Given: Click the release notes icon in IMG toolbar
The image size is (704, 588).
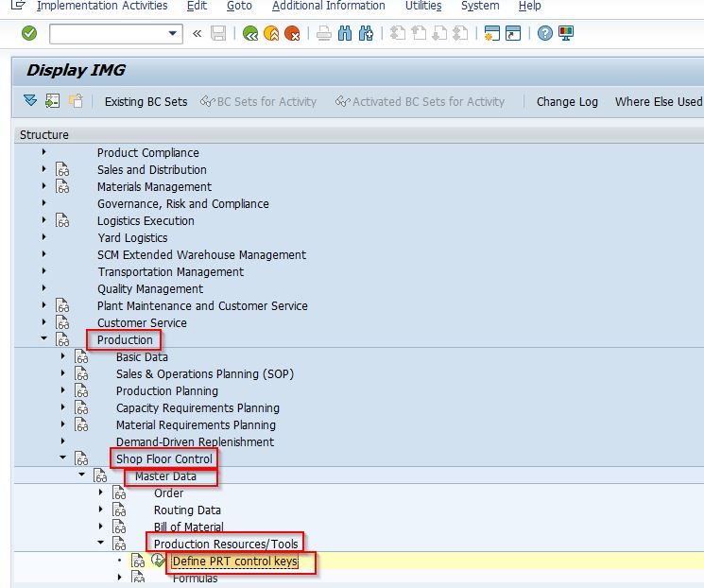Looking at the screenshot, I should tap(76, 100).
